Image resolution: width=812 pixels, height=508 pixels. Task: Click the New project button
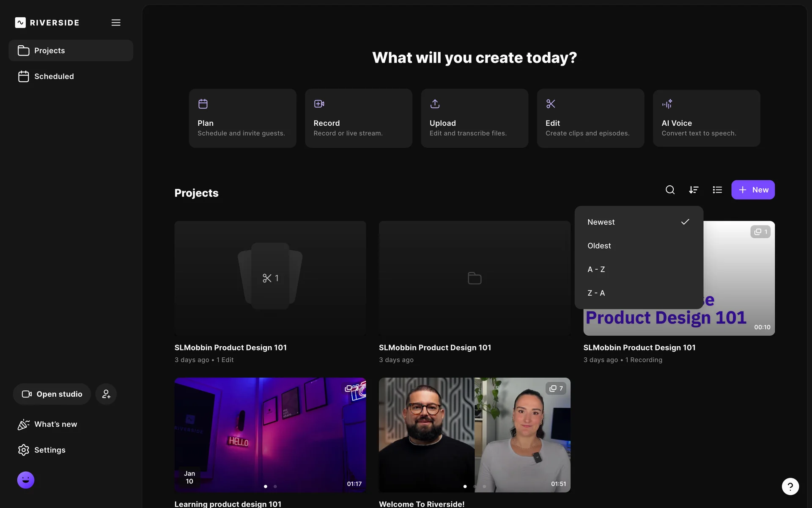753,190
